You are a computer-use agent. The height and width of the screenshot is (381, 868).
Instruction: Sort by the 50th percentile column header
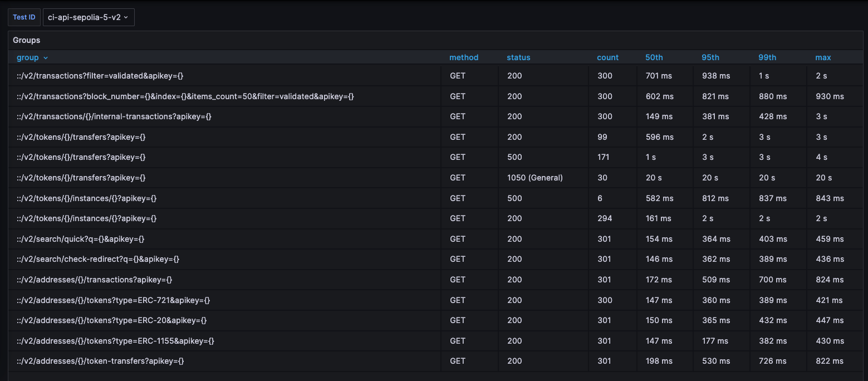654,57
